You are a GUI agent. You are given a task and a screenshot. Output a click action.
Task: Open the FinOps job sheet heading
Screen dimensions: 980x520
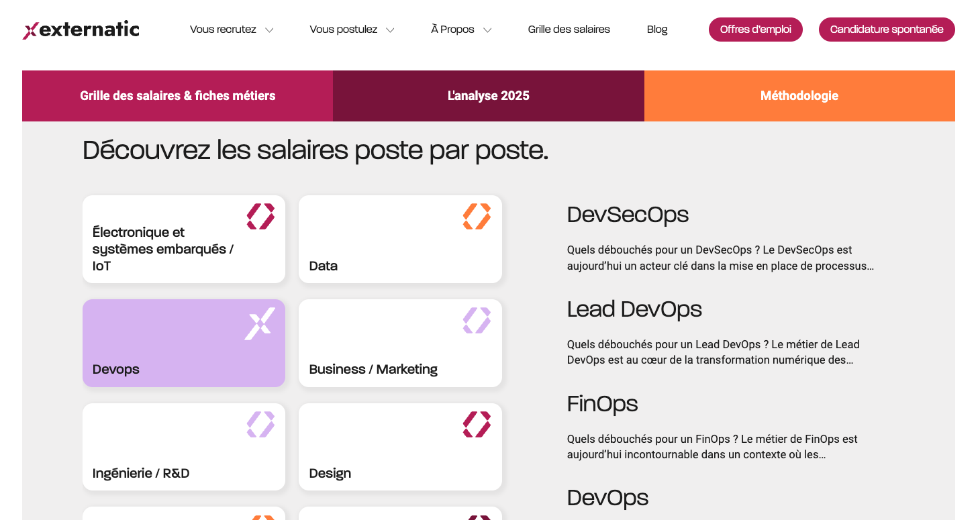(602, 404)
